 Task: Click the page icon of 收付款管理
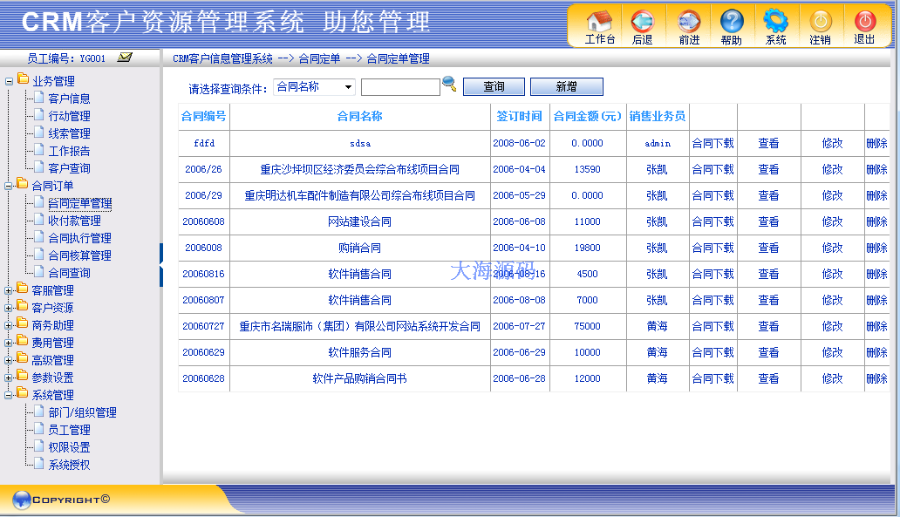pyautogui.click(x=39, y=219)
